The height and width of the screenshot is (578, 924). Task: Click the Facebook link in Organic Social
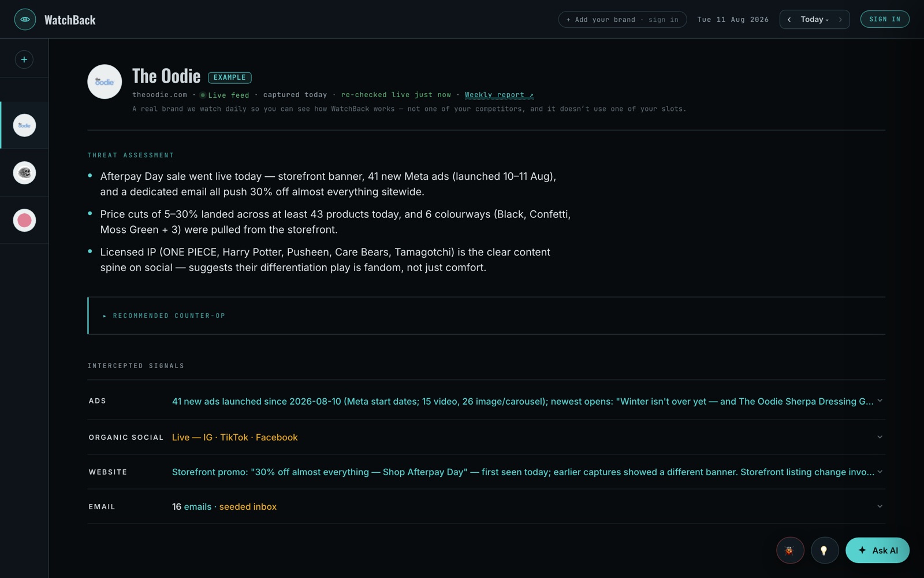[277, 438]
